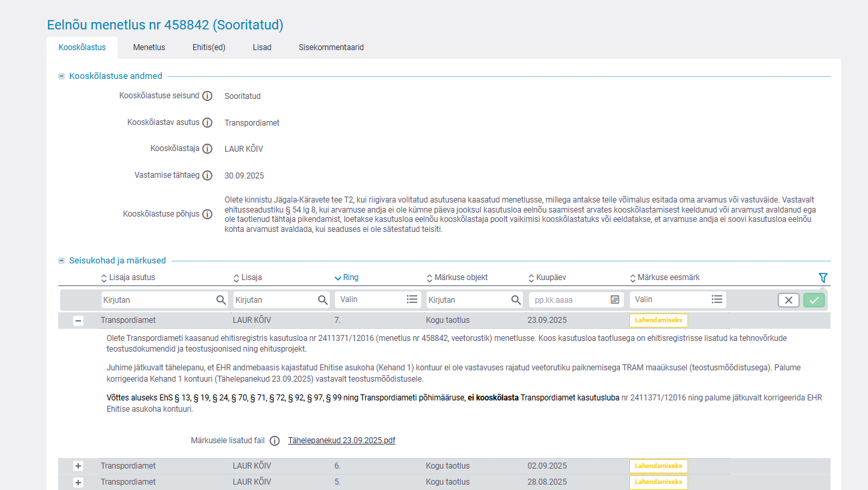Viewport: 868px width, 490px height.
Task: Click info icon beside Kooskõlastuse seisund
Action: (x=207, y=96)
